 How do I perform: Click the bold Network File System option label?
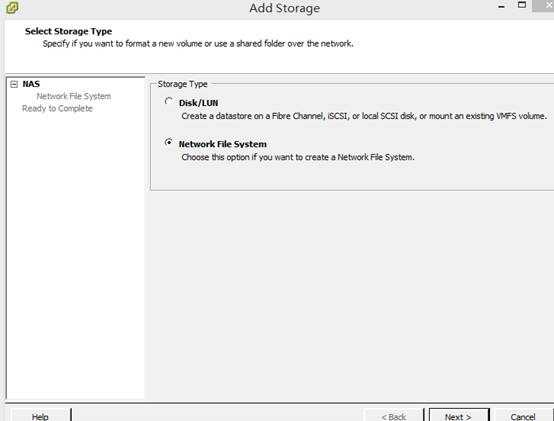tap(223, 144)
